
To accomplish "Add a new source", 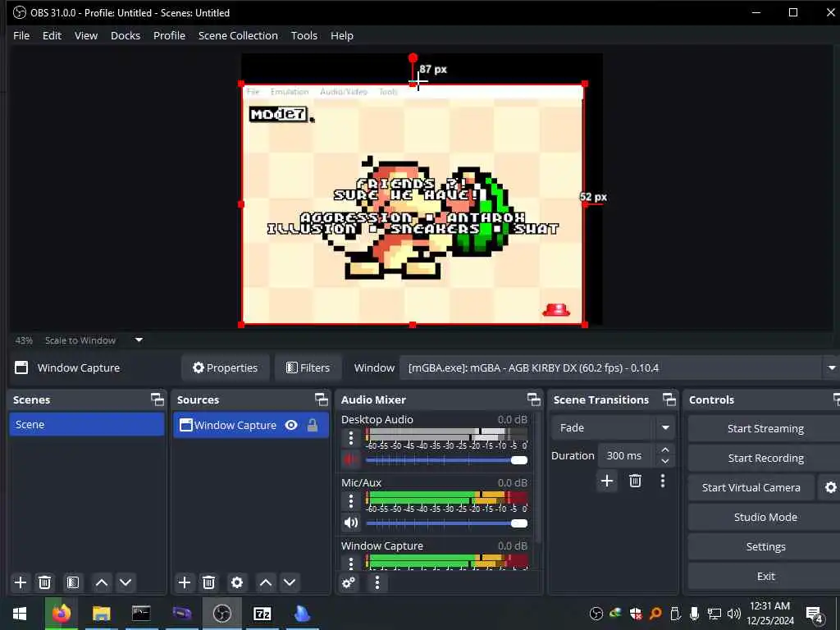I will coord(185,582).
